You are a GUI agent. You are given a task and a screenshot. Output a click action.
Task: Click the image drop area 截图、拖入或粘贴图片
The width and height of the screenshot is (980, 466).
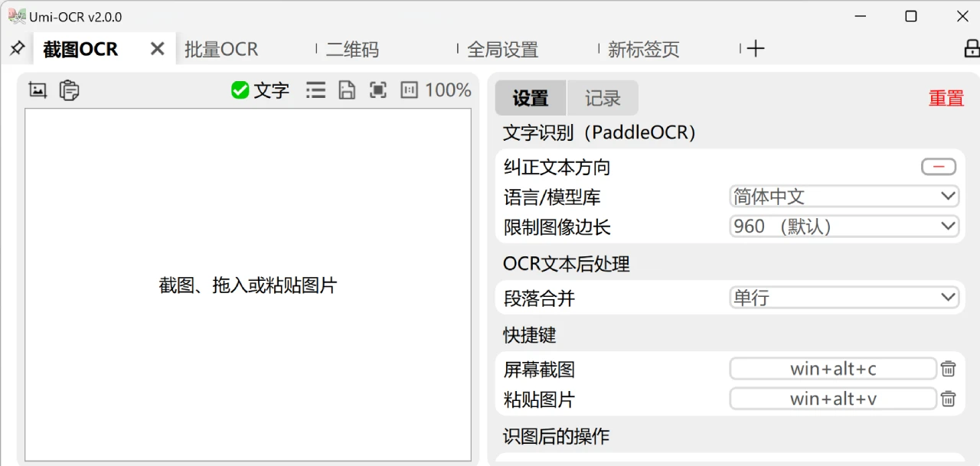pyautogui.click(x=248, y=285)
